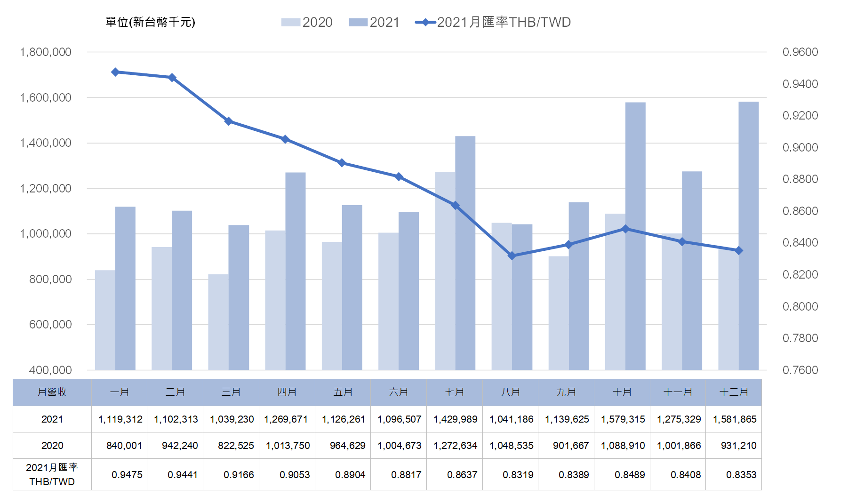The image size is (848, 504).
Task: Click the value 1,275,329
Action: tap(679, 419)
